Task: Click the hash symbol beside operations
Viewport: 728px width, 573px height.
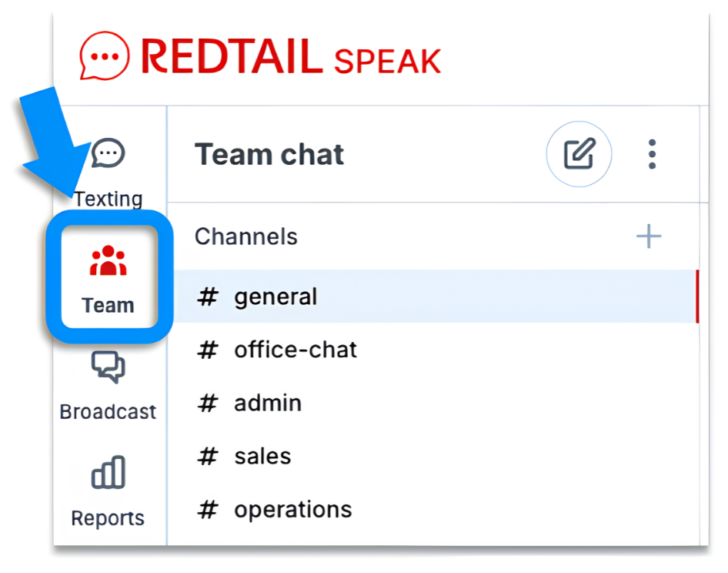Action: (208, 509)
